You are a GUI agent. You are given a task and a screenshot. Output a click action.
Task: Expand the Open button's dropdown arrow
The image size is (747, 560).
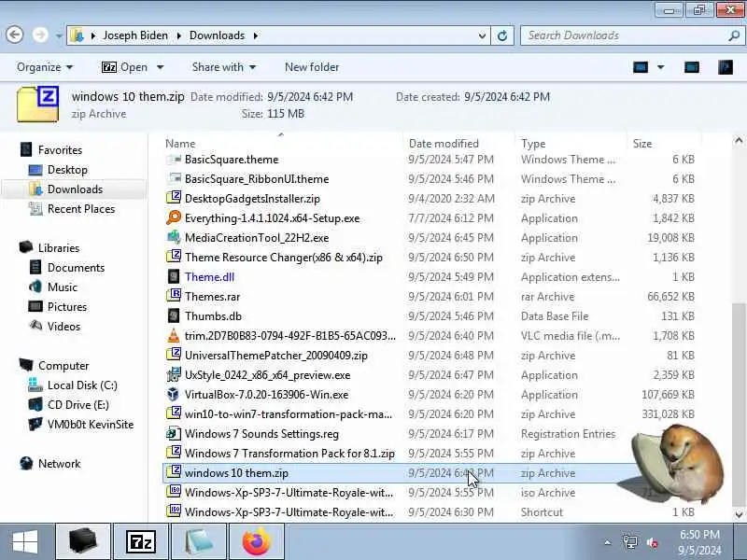pos(160,67)
